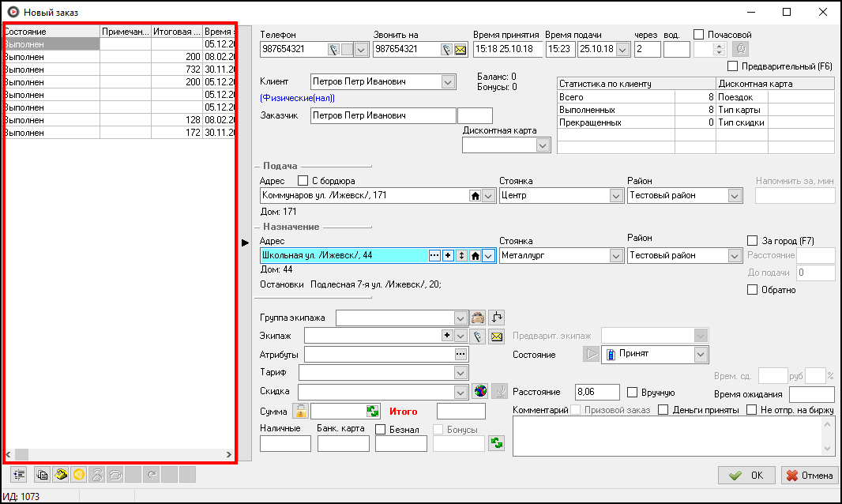The height and width of the screenshot is (504, 842).
Task: Open the Клиент dropdown list
Action: [448, 81]
